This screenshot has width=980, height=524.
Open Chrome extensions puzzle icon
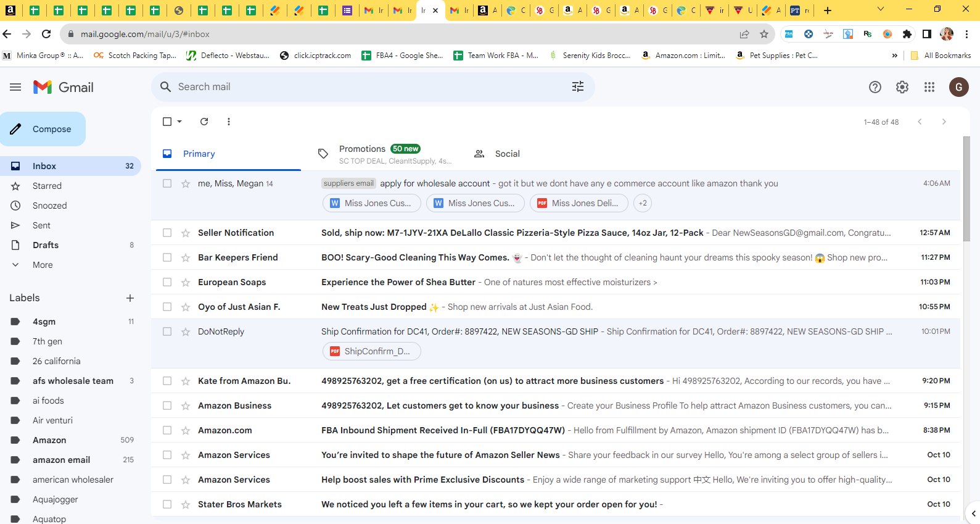pyautogui.click(x=907, y=34)
